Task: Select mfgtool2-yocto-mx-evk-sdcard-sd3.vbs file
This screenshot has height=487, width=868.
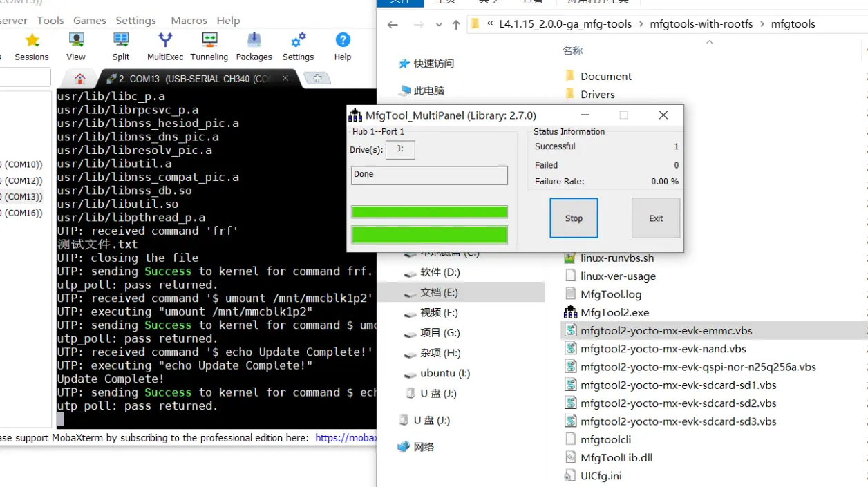Action: click(678, 421)
